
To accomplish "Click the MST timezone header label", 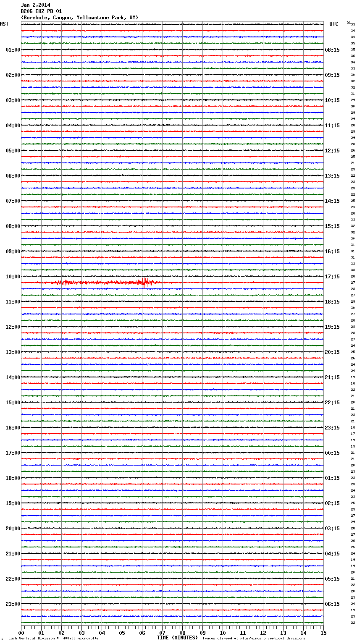I will point(4,24).
